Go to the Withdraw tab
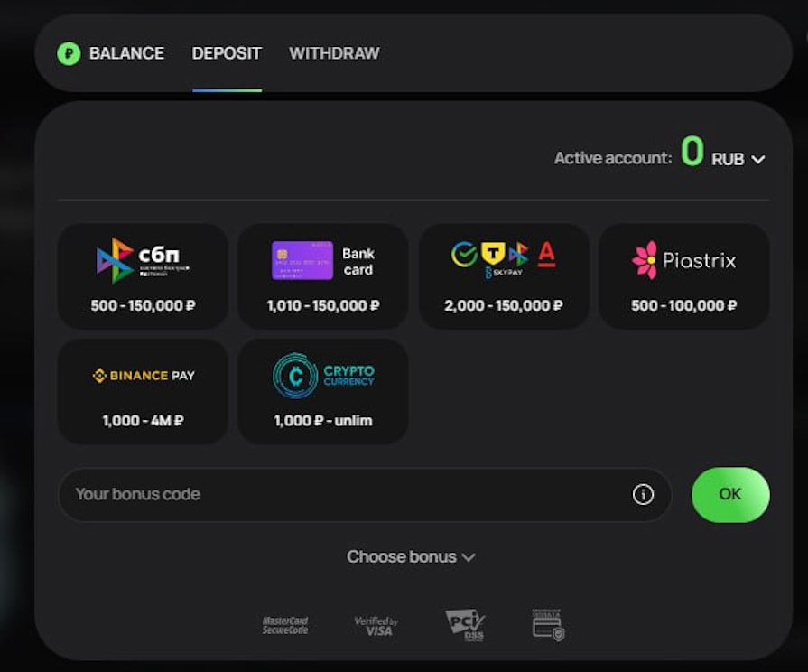Screen dimensions: 808x672 click(x=334, y=54)
